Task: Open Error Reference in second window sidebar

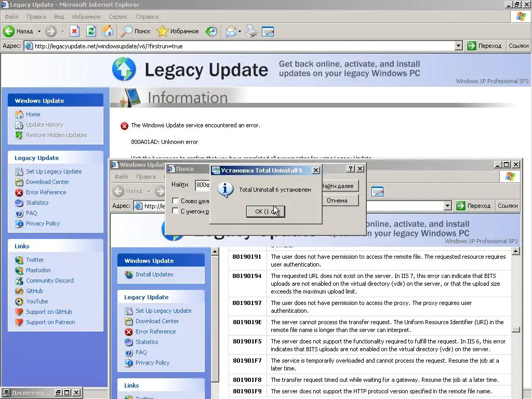Action: pos(155,331)
